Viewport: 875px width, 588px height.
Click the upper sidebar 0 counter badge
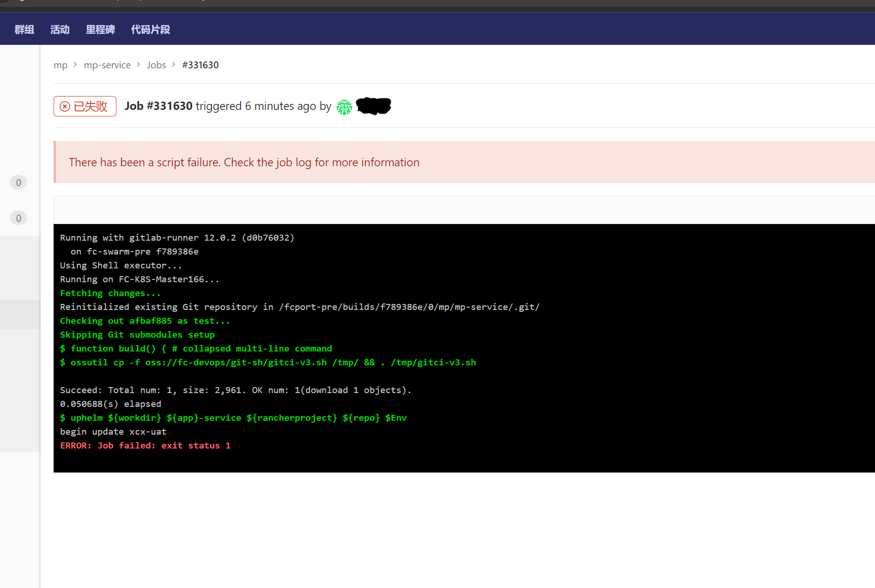click(18, 182)
